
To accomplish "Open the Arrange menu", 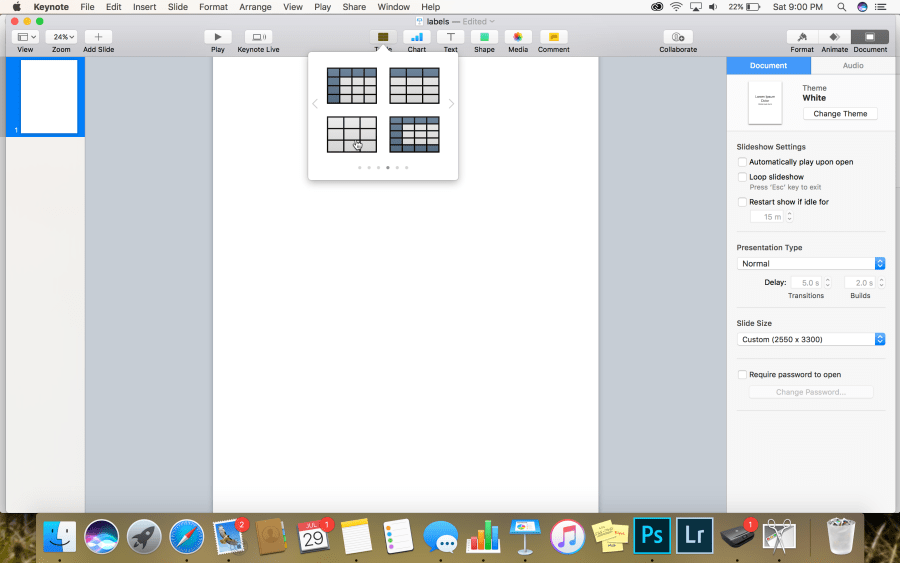I will click(255, 7).
